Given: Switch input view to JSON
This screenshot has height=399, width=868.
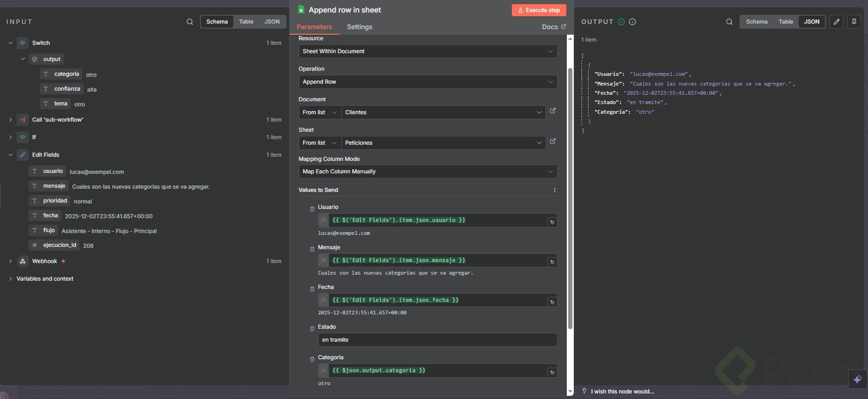Looking at the screenshot, I should 272,22.
